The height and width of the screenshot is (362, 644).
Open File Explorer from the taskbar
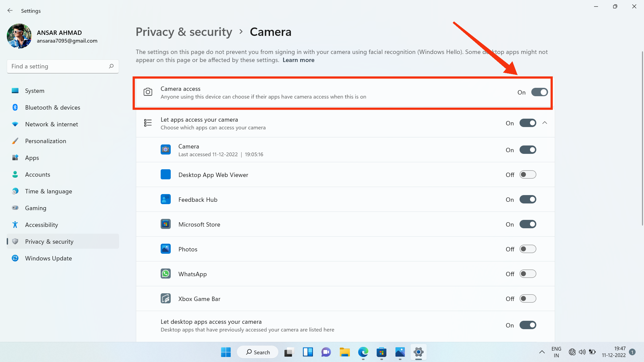[344, 352]
